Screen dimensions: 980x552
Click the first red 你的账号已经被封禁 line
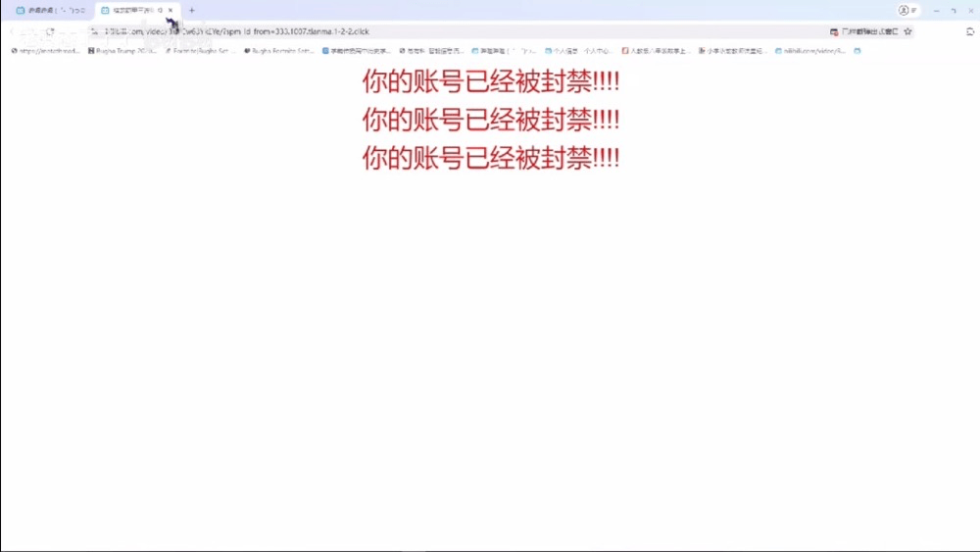(490, 81)
